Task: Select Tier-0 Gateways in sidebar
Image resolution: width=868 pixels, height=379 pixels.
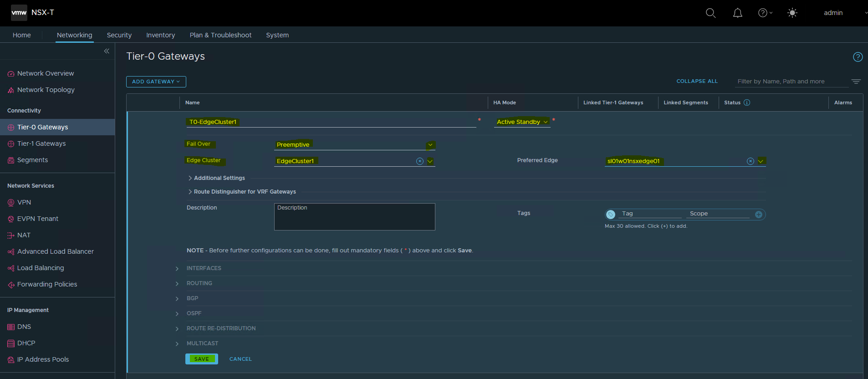Action: (57, 127)
